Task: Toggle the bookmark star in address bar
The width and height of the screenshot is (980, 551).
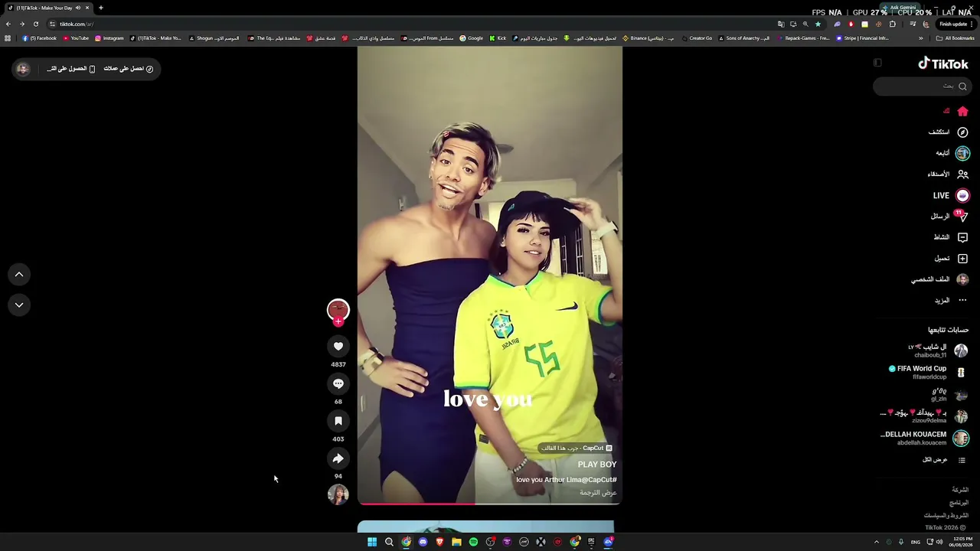Action: click(x=818, y=24)
